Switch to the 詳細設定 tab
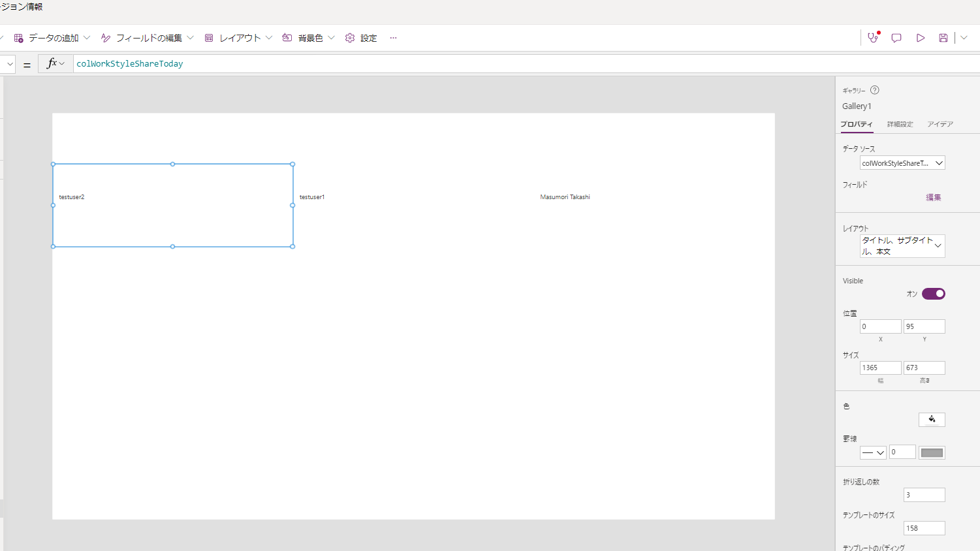This screenshot has width=980, height=551. [900, 124]
